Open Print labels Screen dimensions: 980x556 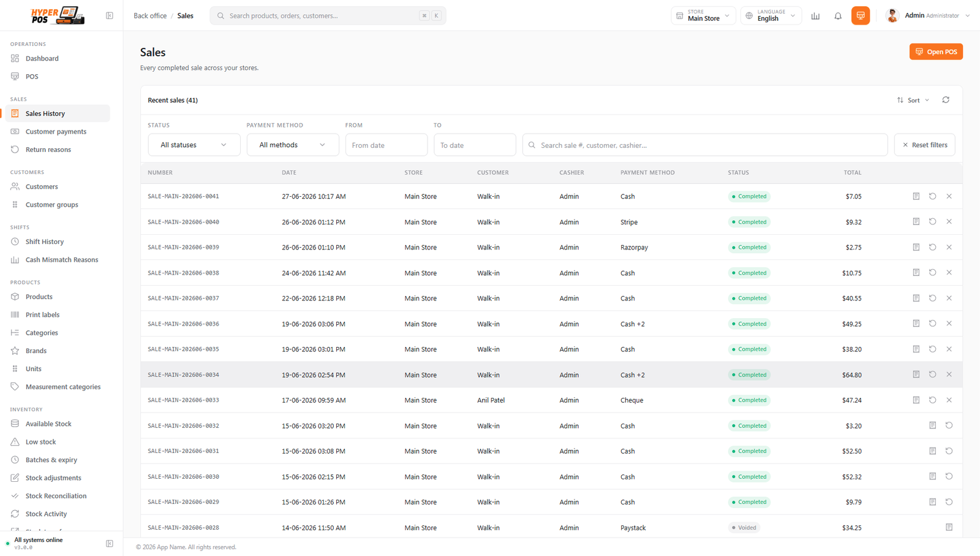point(58,314)
